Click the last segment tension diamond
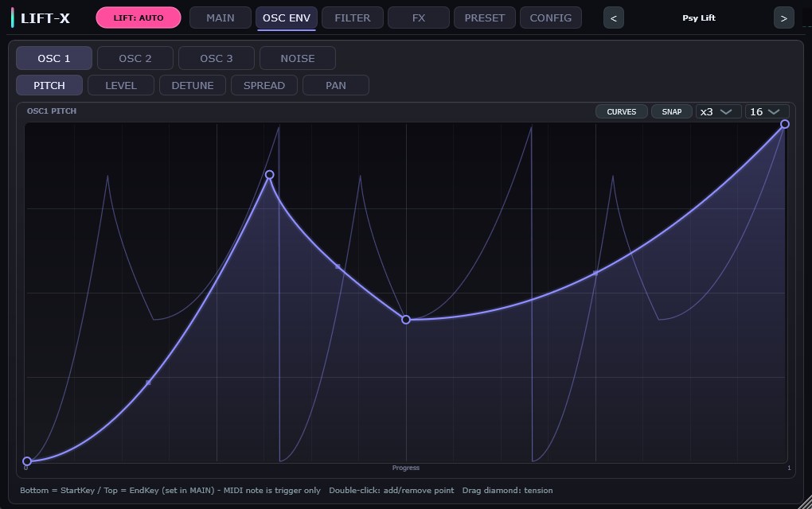Image resolution: width=812 pixels, height=509 pixels. (x=595, y=273)
